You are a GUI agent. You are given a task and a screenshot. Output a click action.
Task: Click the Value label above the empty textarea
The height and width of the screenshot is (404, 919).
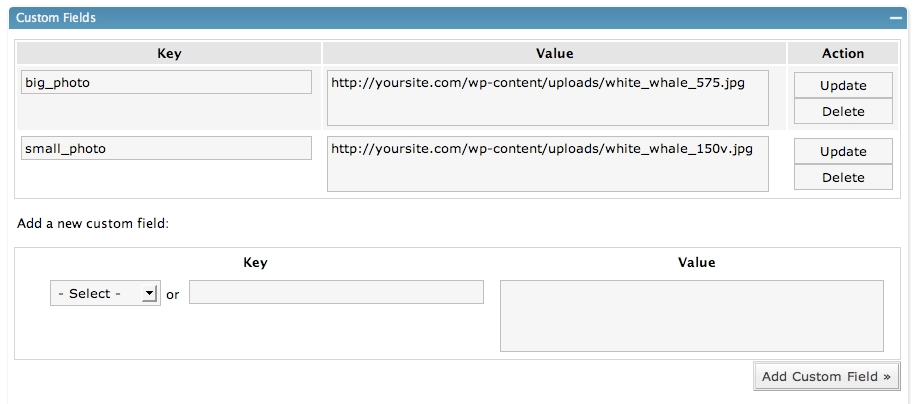click(696, 262)
